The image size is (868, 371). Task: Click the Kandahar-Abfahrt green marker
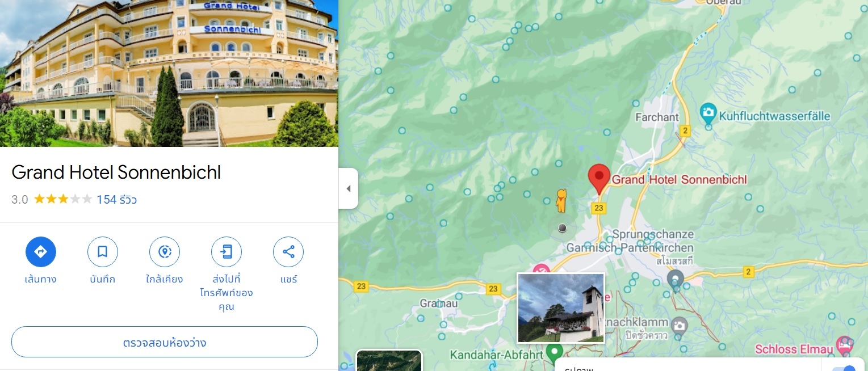pyautogui.click(x=555, y=353)
